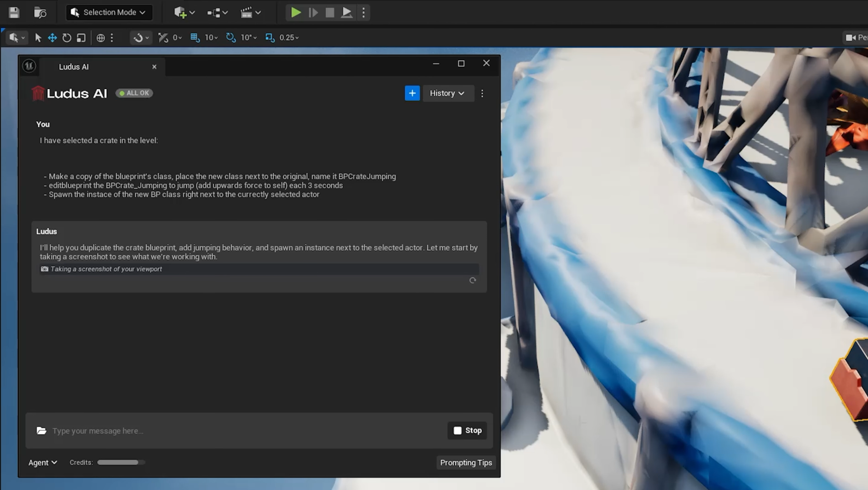Open grid snap size 10 dropdown
Viewport: 868px width, 490px height.
click(x=211, y=37)
